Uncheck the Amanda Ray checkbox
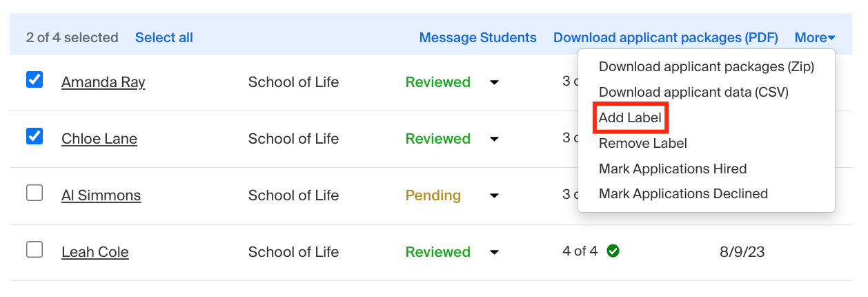Viewport: 868px width, 297px height. 34,80
